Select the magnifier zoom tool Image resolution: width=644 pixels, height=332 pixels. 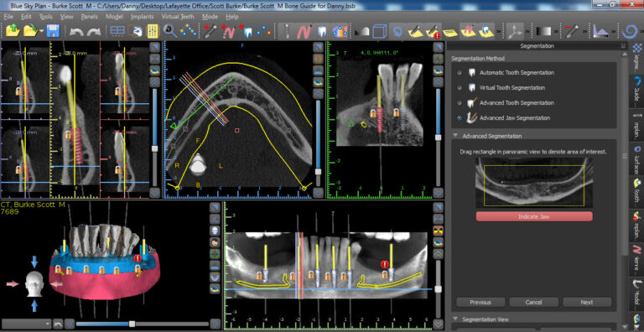click(169, 31)
